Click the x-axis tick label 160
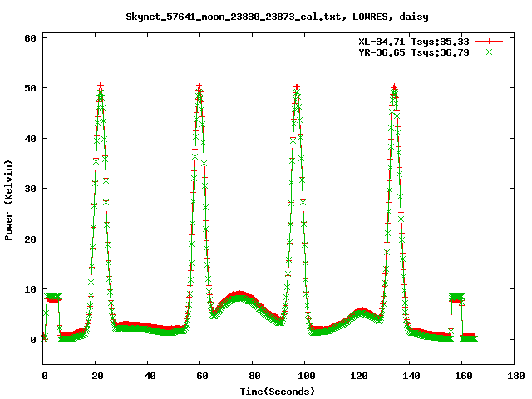 464,376
